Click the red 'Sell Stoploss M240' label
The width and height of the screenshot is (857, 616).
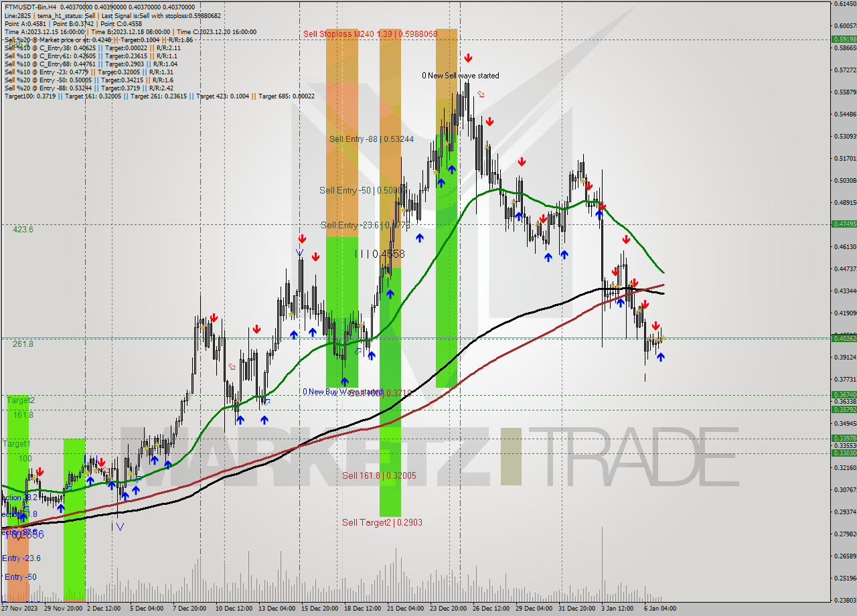pos(370,33)
